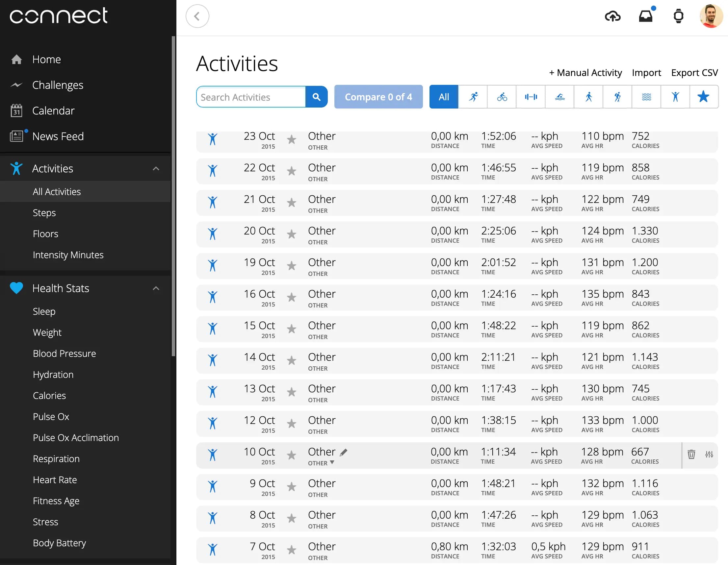Open the Steps section
Image resolution: width=728 pixels, height=565 pixels.
coord(44,213)
